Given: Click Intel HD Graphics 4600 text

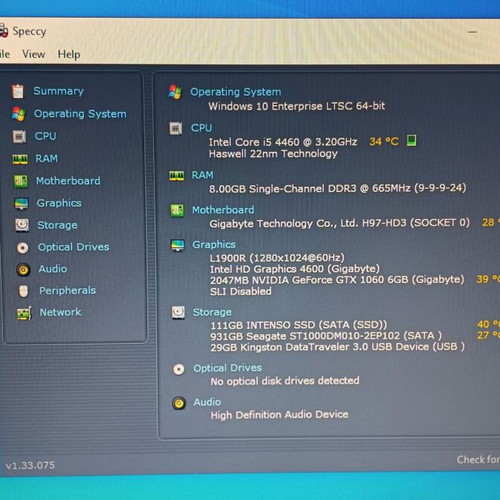Looking at the screenshot, I should coord(295,269).
